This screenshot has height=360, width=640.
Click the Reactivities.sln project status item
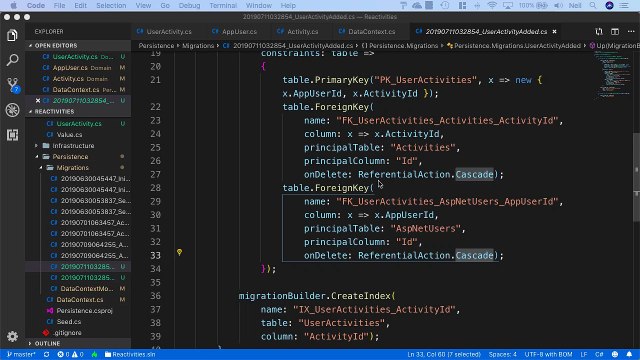tap(130, 354)
